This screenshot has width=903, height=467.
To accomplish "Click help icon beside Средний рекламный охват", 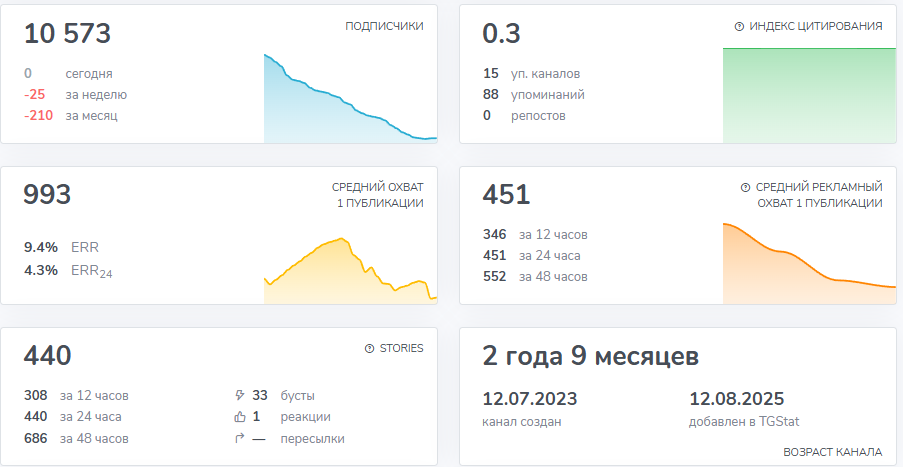I will (745, 188).
